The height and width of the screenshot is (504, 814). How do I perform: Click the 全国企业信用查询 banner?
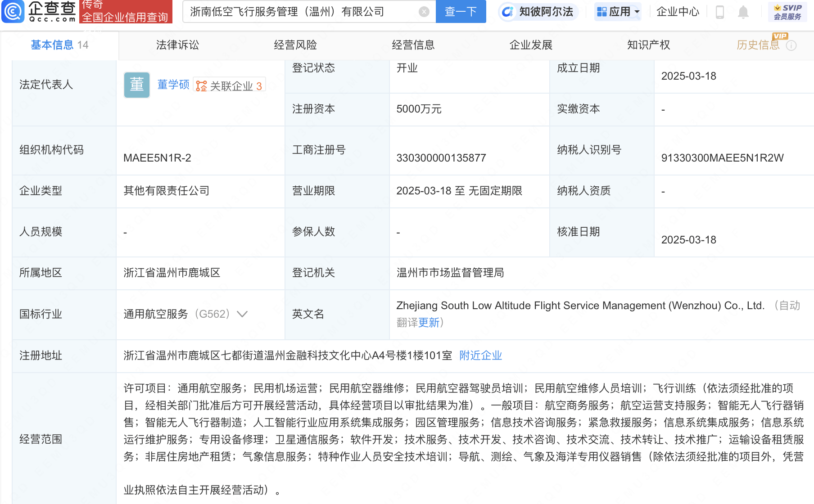(x=126, y=11)
